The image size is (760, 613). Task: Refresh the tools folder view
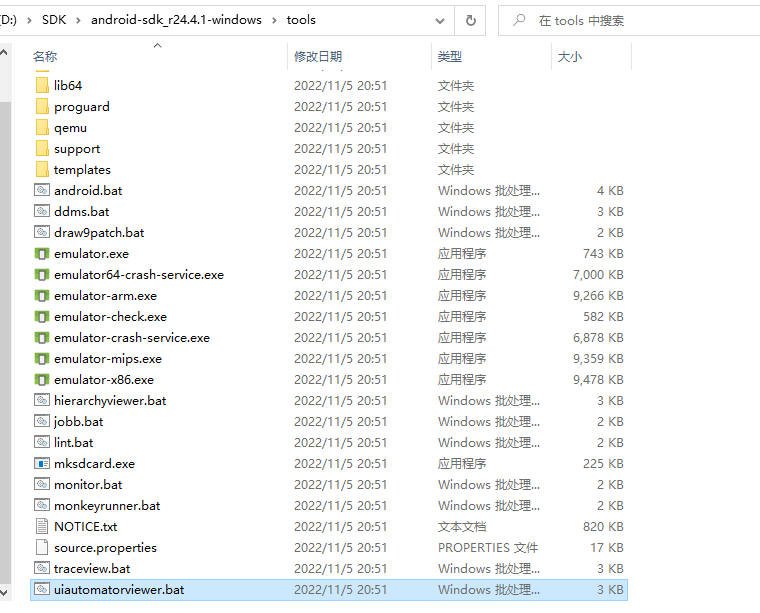tap(470, 20)
